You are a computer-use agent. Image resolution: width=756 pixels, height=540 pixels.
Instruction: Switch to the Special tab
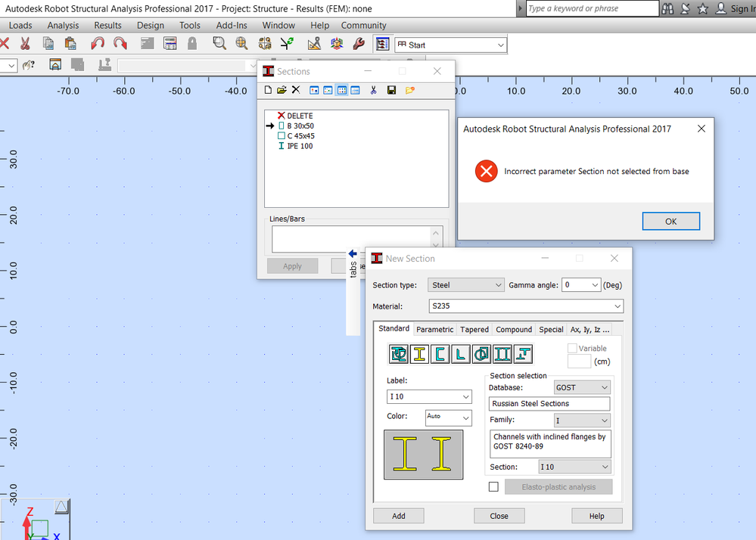(x=551, y=330)
